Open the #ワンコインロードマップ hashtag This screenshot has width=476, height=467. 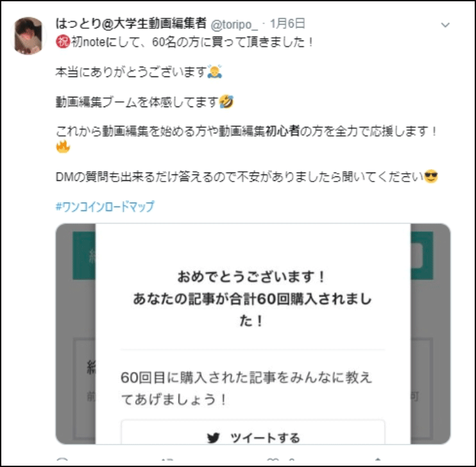point(105,207)
